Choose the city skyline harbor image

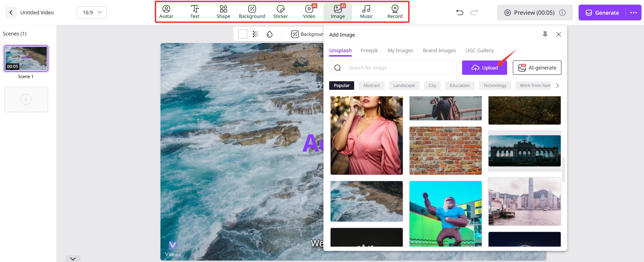524,201
